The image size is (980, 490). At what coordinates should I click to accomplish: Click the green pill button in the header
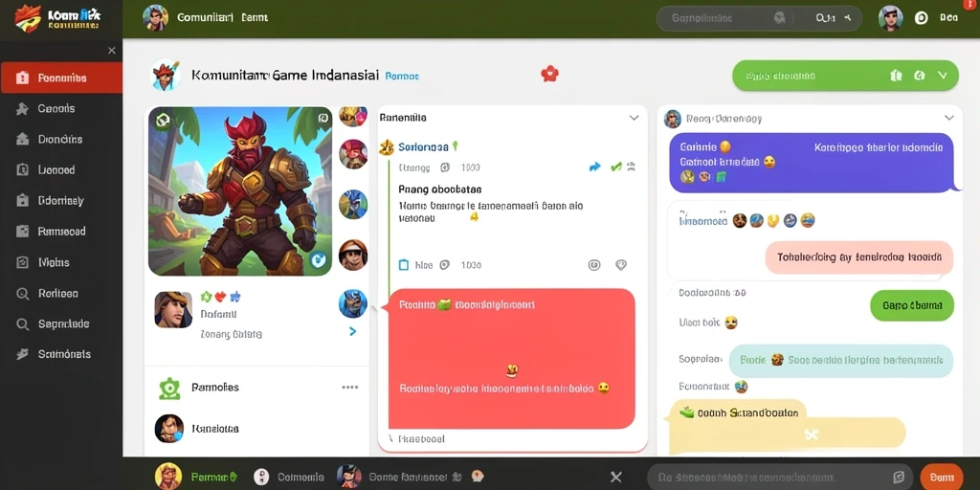pos(845,76)
